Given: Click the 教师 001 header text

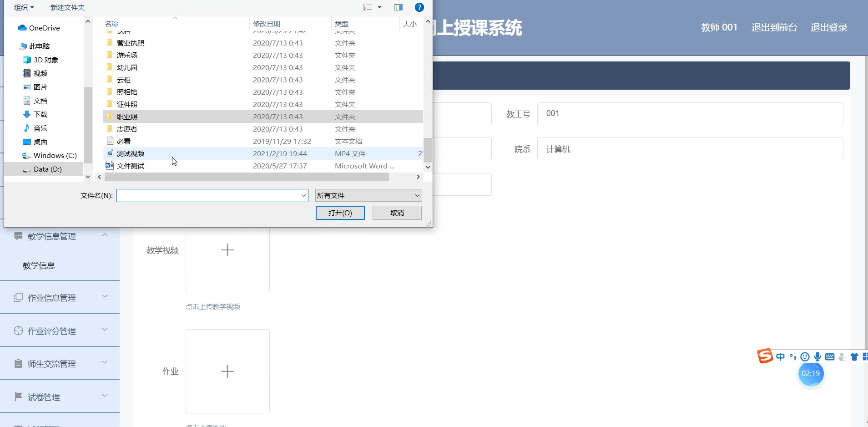Looking at the screenshot, I should coord(719,27).
